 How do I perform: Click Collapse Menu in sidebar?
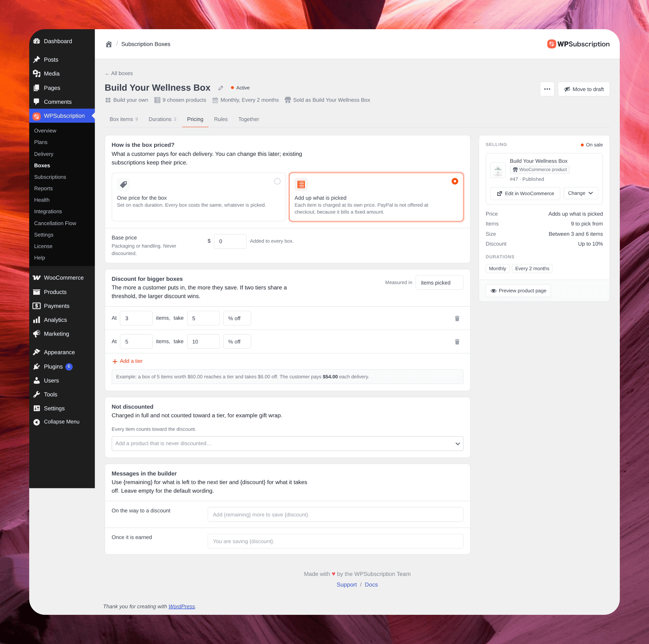coord(62,422)
